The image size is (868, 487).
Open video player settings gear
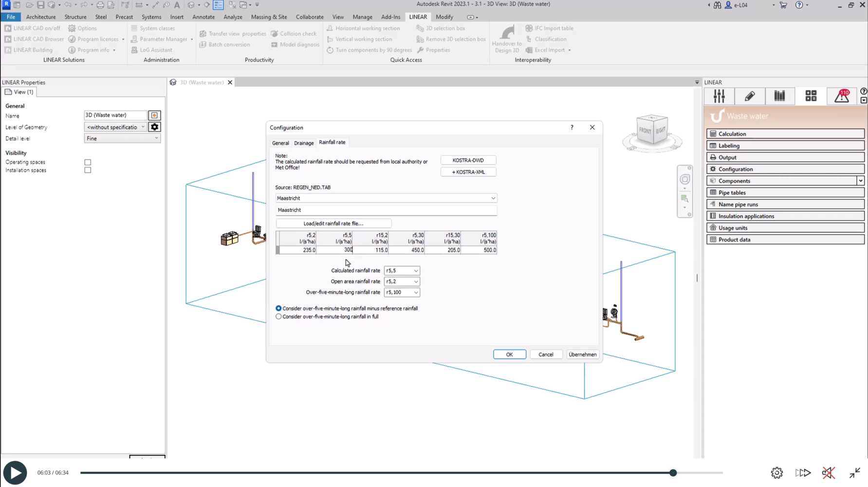(x=777, y=472)
